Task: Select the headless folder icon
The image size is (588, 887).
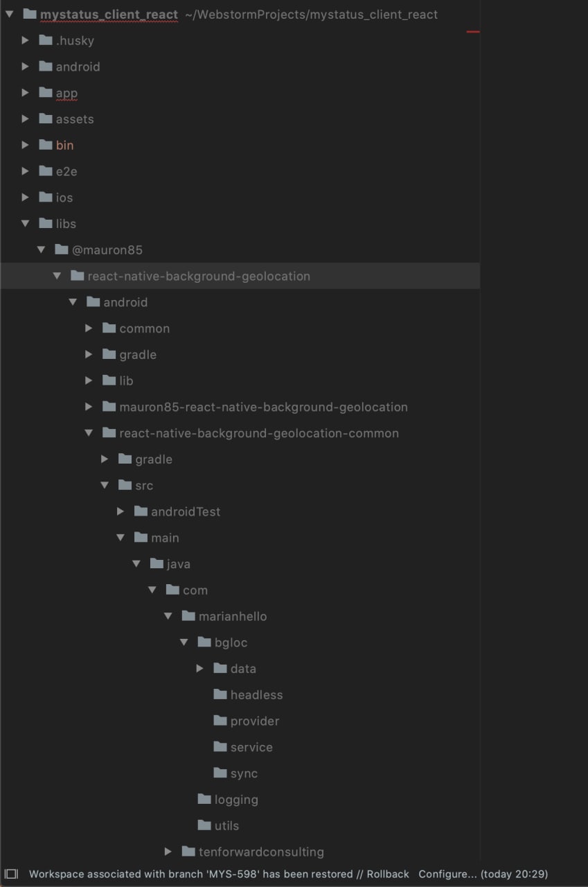Action: (x=220, y=694)
